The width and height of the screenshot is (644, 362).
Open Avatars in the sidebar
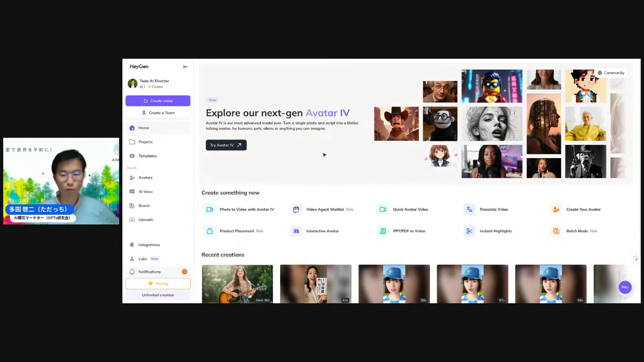pos(158,178)
